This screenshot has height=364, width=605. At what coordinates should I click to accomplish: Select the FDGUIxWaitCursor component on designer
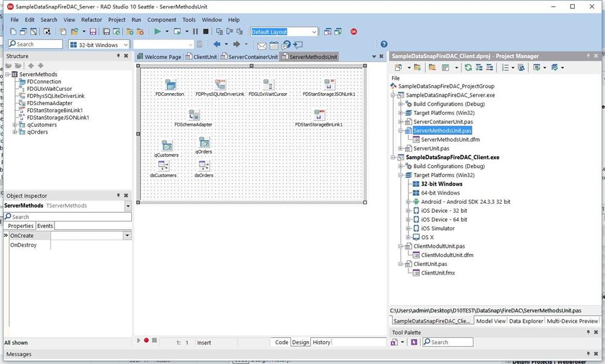(x=268, y=84)
